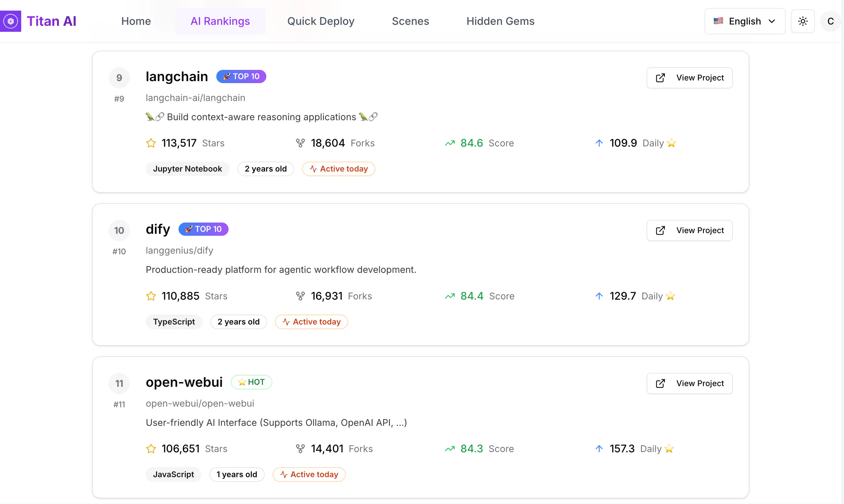Click the "Production-ready platform" description text
This screenshot has width=844, height=504.
point(281,270)
